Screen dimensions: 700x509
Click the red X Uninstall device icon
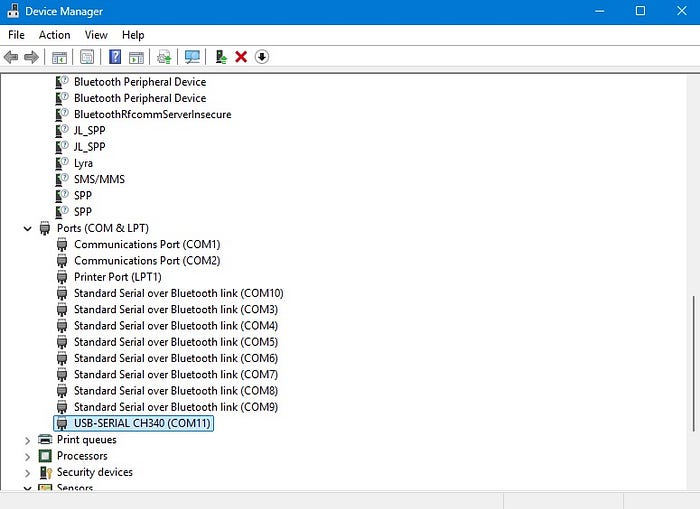point(241,57)
